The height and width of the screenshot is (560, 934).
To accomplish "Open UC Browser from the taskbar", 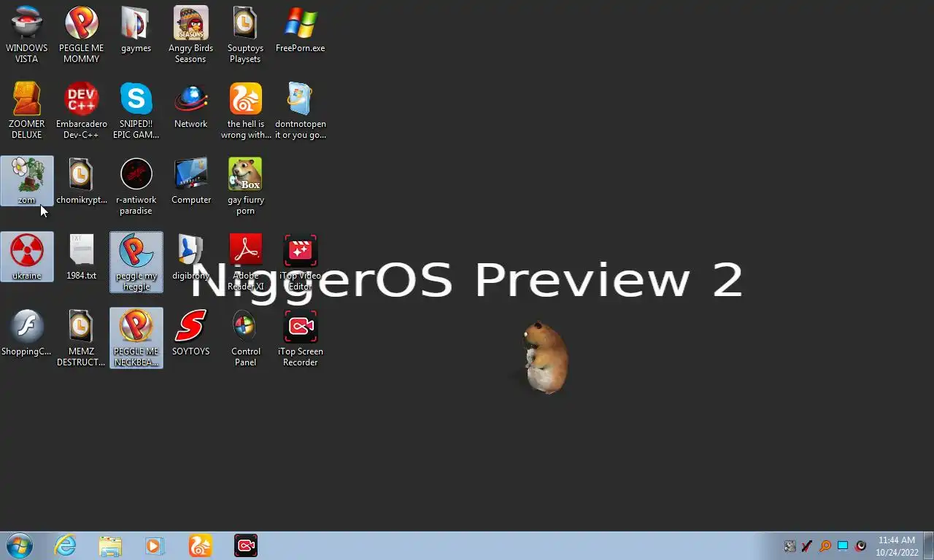I will pyautogui.click(x=200, y=545).
